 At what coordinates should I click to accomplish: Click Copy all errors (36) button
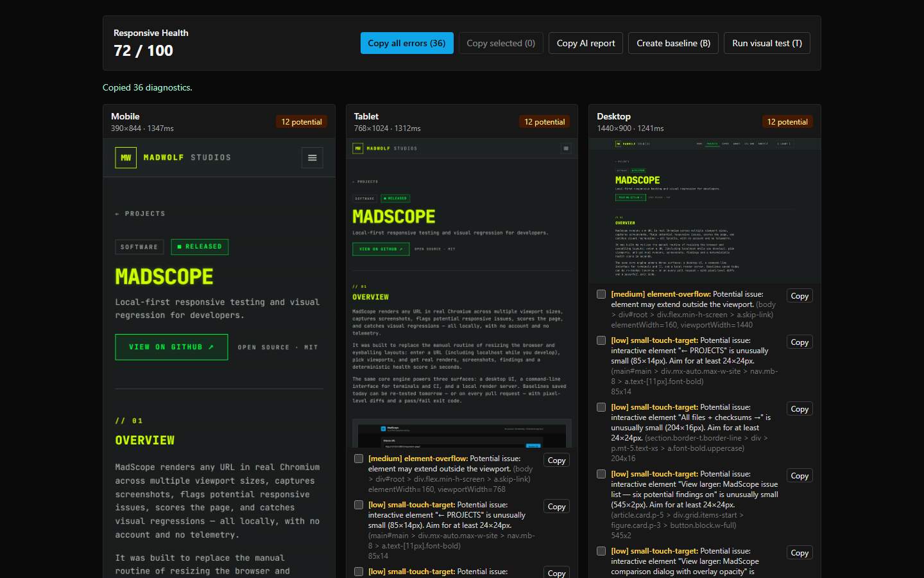point(407,43)
